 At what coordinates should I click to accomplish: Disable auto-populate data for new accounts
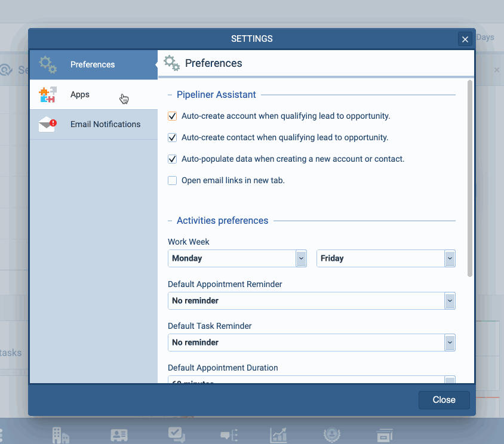tap(172, 159)
